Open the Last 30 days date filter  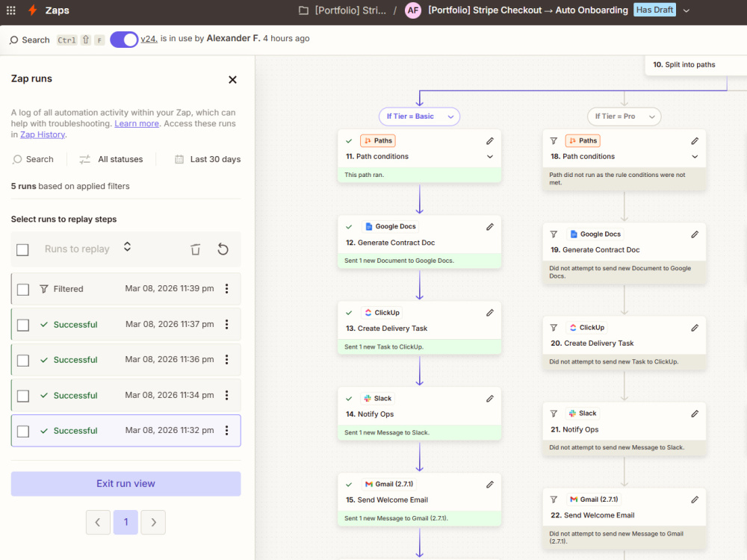click(208, 159)
